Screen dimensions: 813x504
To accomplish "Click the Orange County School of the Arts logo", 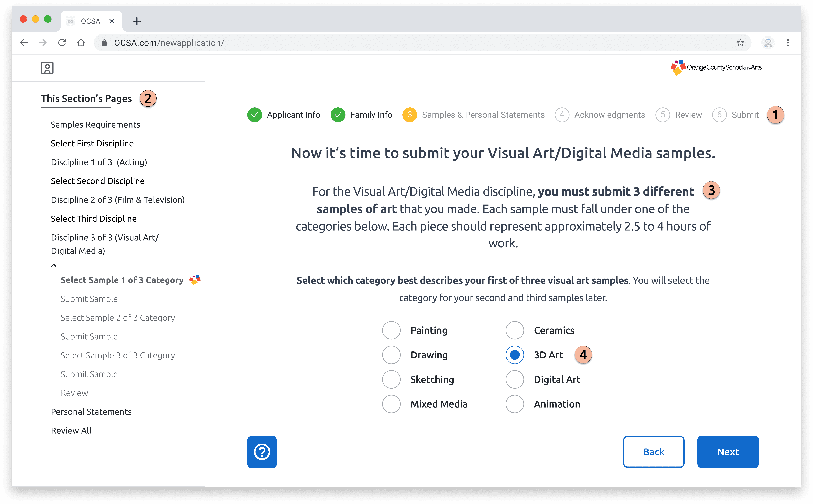I will [716, 68].
